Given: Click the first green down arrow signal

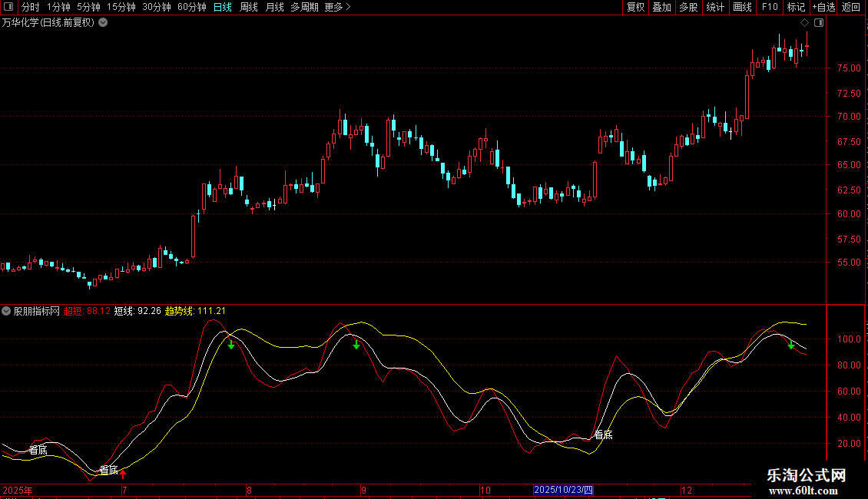Looking at the screenshot, I should tap(230, 344).
